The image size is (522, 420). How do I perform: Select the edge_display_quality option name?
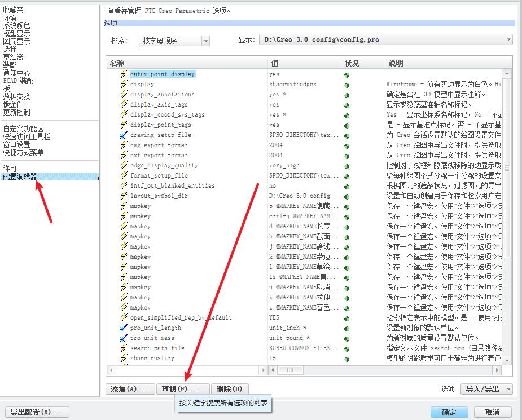click(164, 165)
